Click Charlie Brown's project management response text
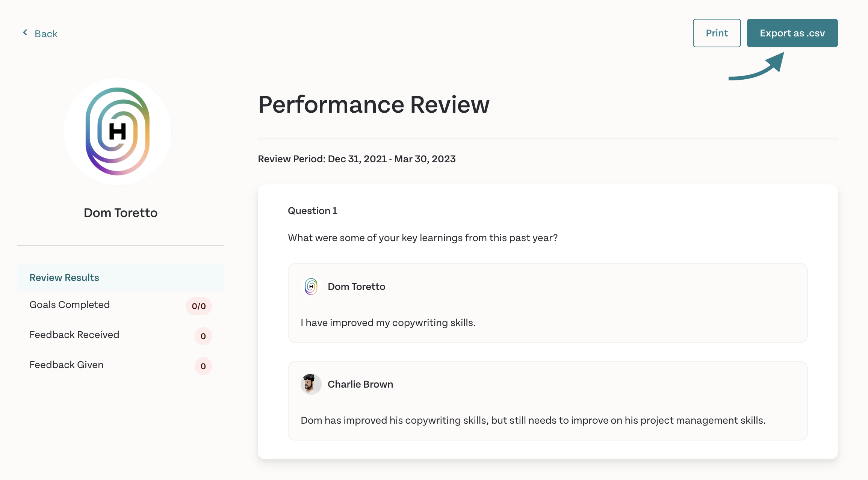Image resolution: width=868 pixels, height=480 pixels. [x=533, y=421]
